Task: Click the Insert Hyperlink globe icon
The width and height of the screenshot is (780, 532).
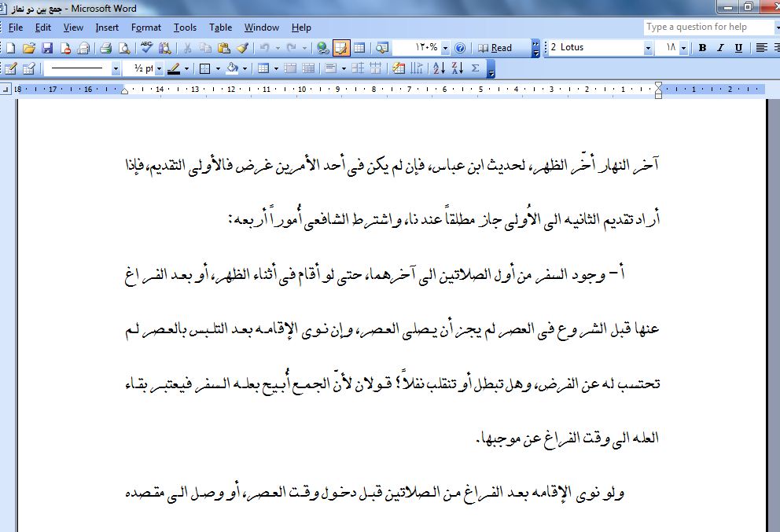Action: pyautogui.click(x=322, y=48)
